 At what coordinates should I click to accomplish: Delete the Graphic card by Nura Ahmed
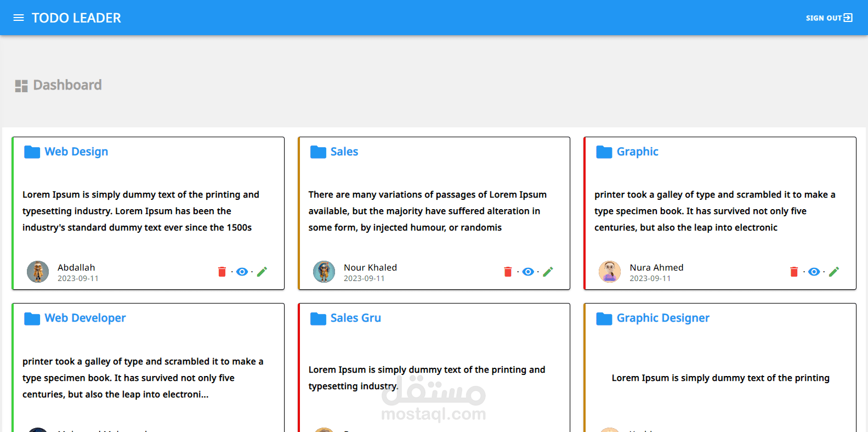click(x=794, y=272)
